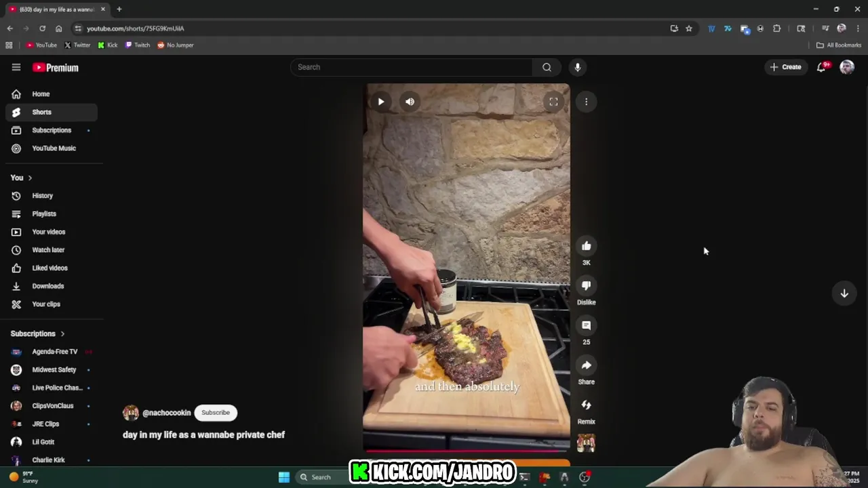
Task: Open YouTube Music sidebar entry
Action: (x=52, y=148)
